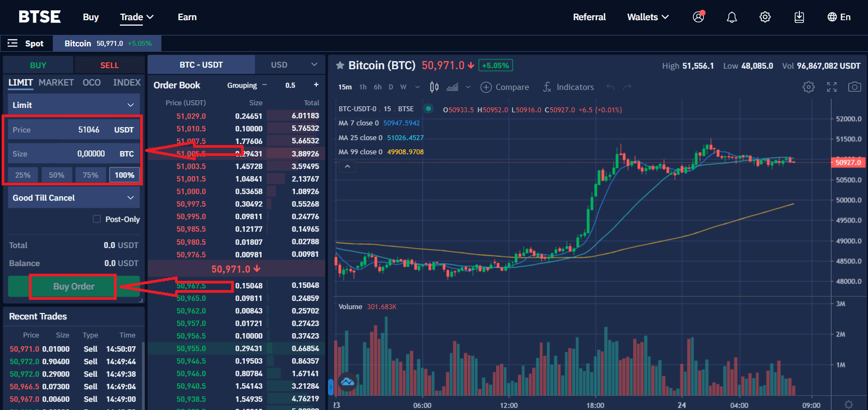Image resolution: width=868 pixels, height=410 pixels.
Task: Select the 50% size option
Action: click(x=57, y=175)
